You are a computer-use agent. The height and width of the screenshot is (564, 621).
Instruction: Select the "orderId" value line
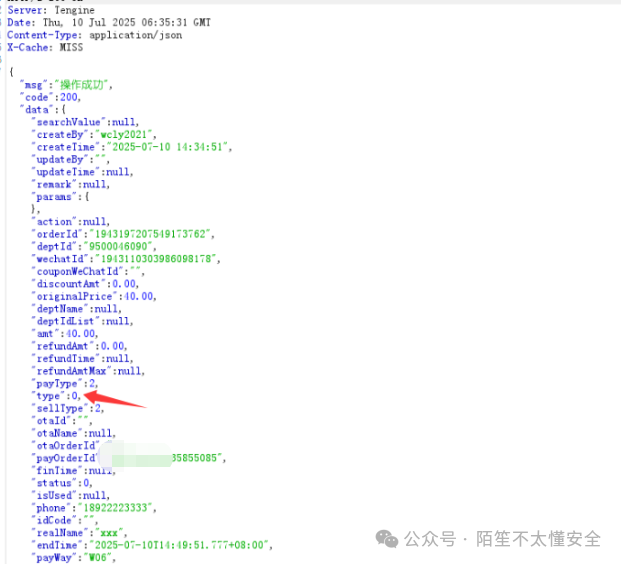(123, 234)
